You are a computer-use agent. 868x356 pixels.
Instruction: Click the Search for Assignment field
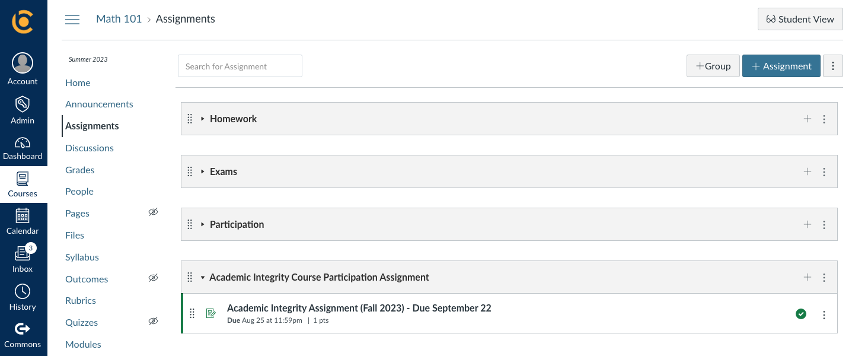240,66
